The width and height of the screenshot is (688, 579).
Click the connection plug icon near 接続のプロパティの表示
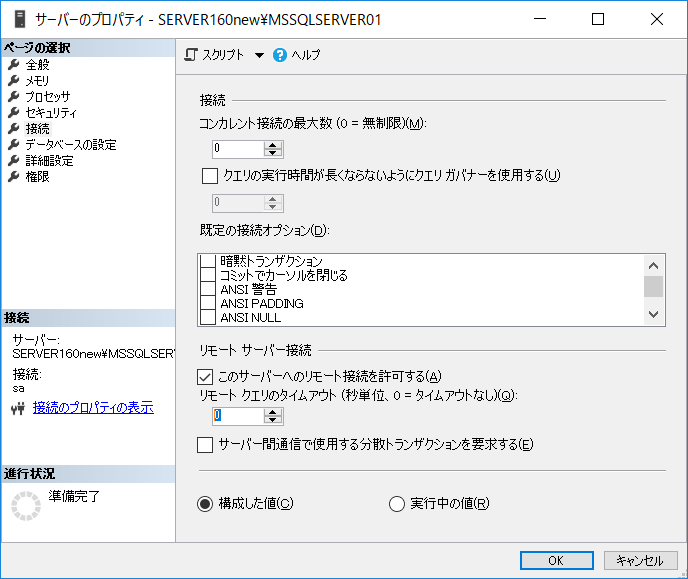click(x=18, y=409)
